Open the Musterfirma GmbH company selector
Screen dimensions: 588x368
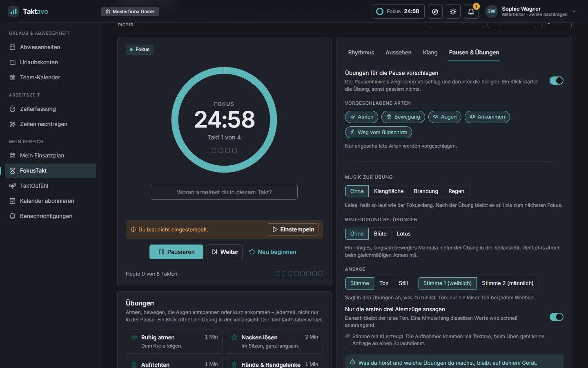pos(130,11)
